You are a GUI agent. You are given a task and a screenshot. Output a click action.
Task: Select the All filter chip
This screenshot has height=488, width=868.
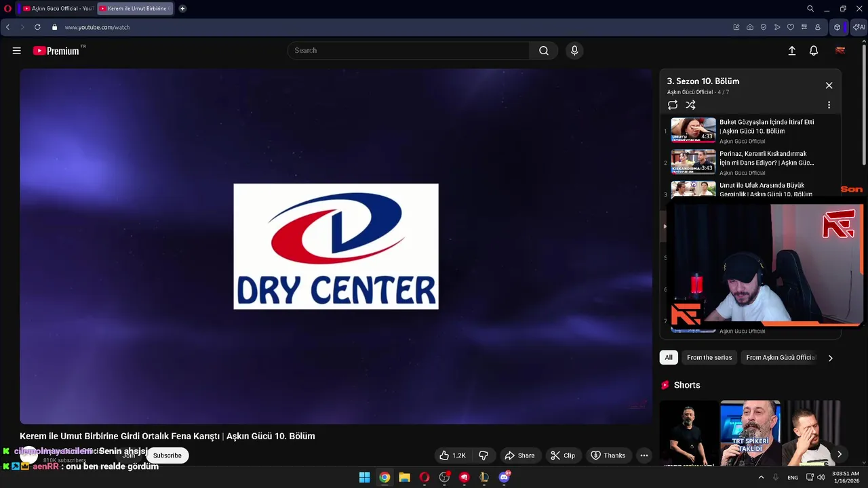click(x=669, y=358)
